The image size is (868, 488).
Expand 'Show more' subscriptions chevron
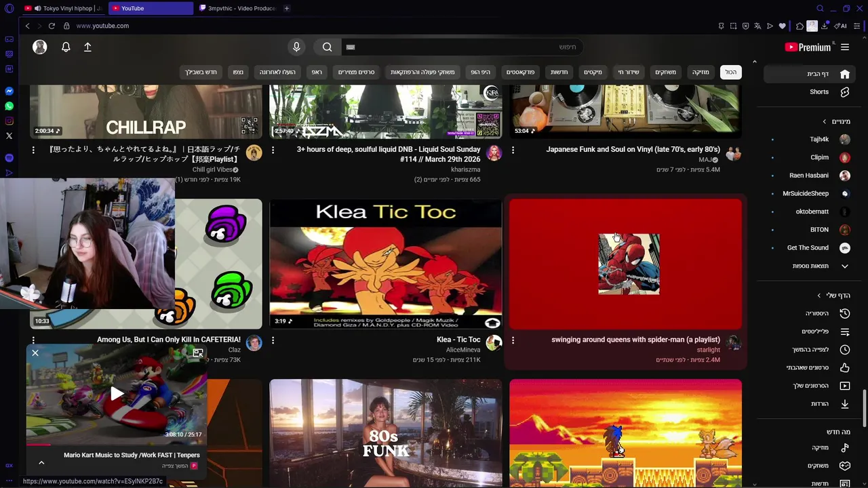(845, 266)
